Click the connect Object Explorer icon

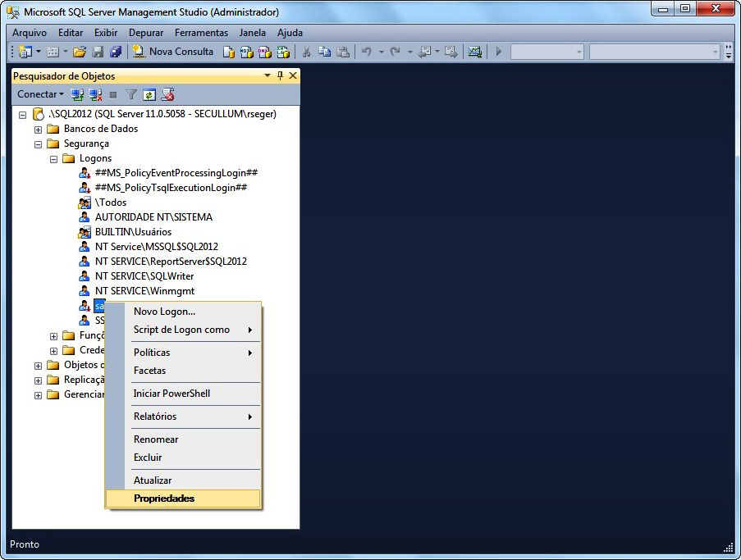click(77, 94)
